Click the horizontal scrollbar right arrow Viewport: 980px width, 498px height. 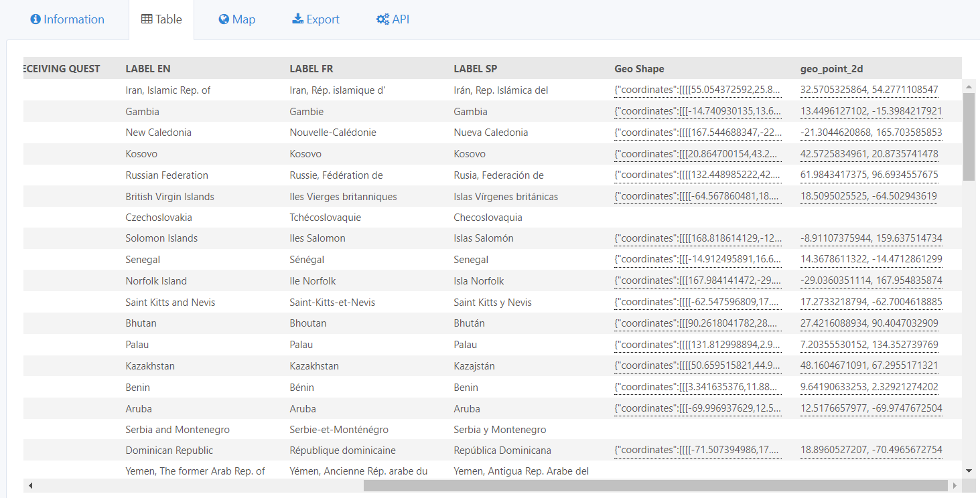[x=954, y=485]
